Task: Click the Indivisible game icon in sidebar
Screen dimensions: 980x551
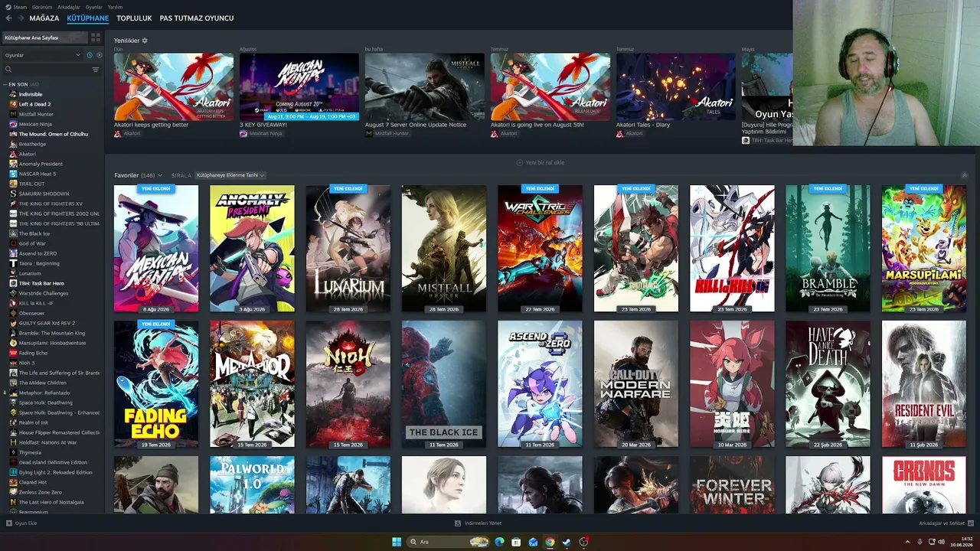Action: click(x=13, y=94)
